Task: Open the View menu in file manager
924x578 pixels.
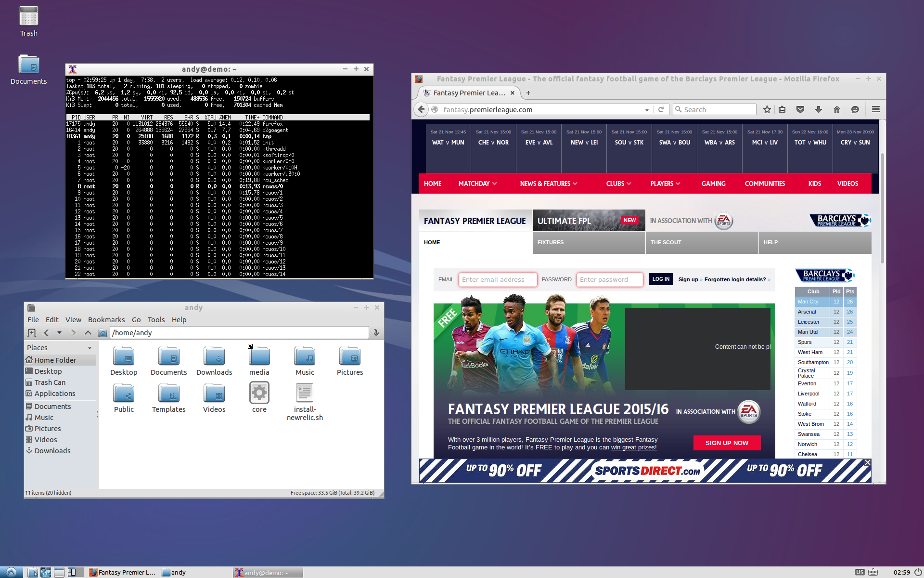Action: click(73, 320)
